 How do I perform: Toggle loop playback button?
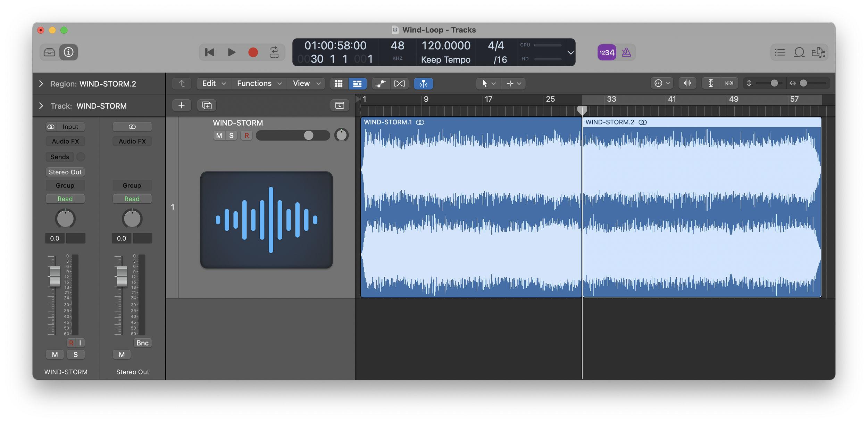click(x=274, y=52)
